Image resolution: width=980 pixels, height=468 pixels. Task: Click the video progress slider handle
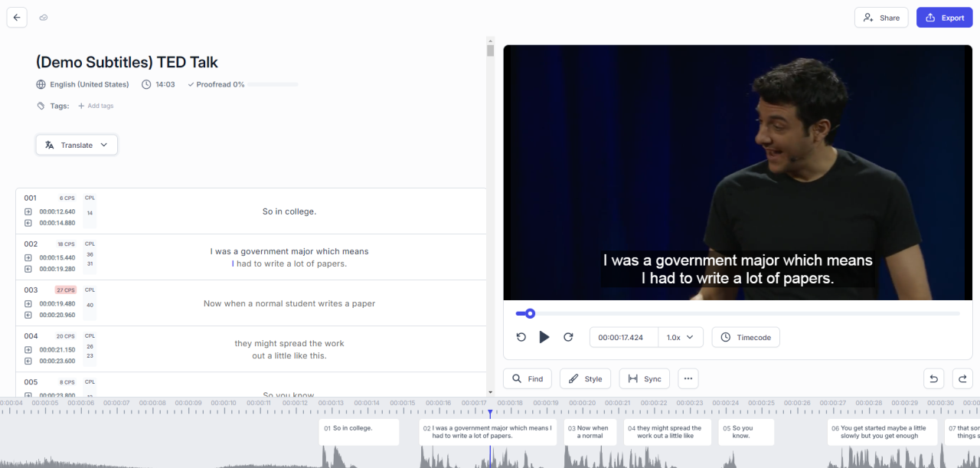tap(530, 313)
